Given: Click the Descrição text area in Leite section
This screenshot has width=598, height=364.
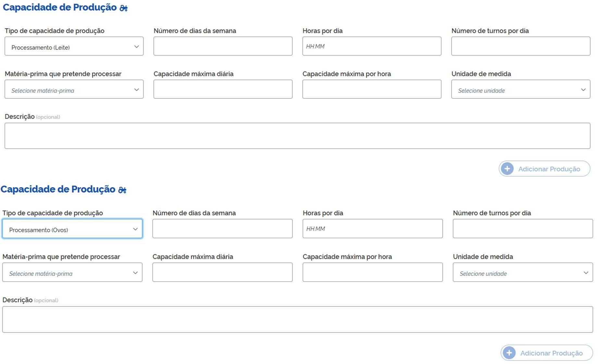Looking at the screenshot, I should (297, 136).
